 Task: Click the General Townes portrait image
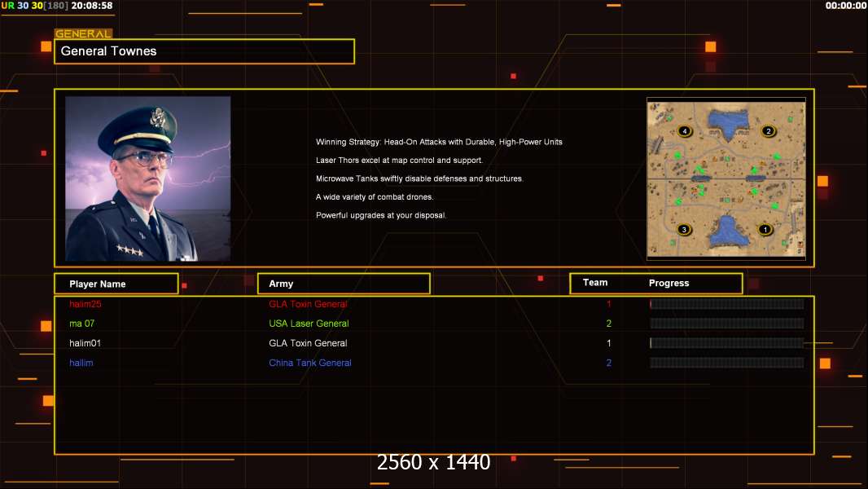[x=147, y=178]
